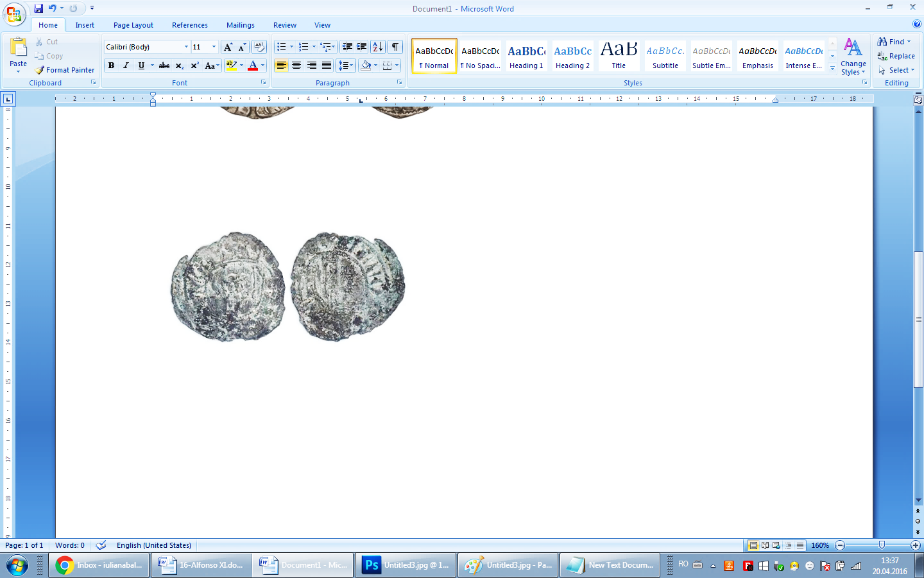Toggle Bold formatting
This screenshot has height=578, width=924.
(x=111, y=66)
